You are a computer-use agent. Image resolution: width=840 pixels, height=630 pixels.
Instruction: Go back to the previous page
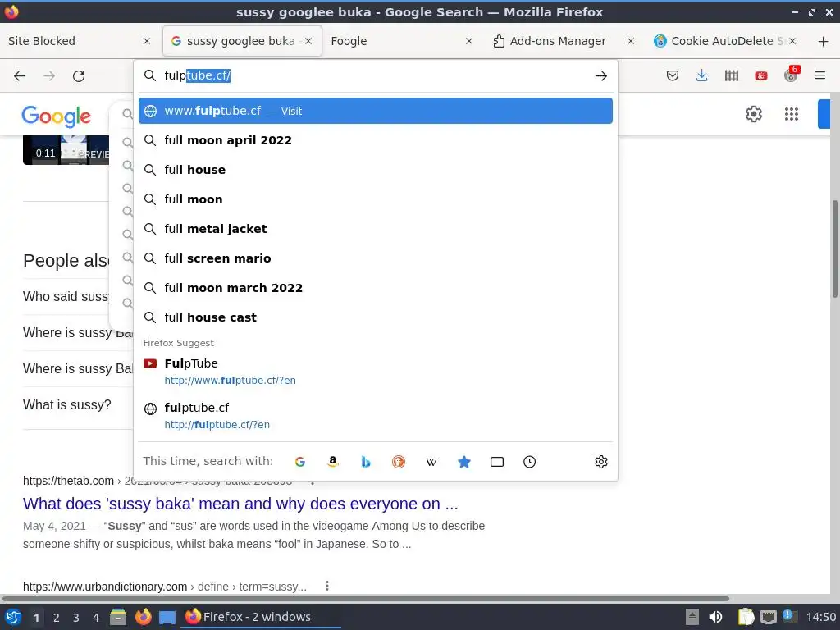[20, 76]
